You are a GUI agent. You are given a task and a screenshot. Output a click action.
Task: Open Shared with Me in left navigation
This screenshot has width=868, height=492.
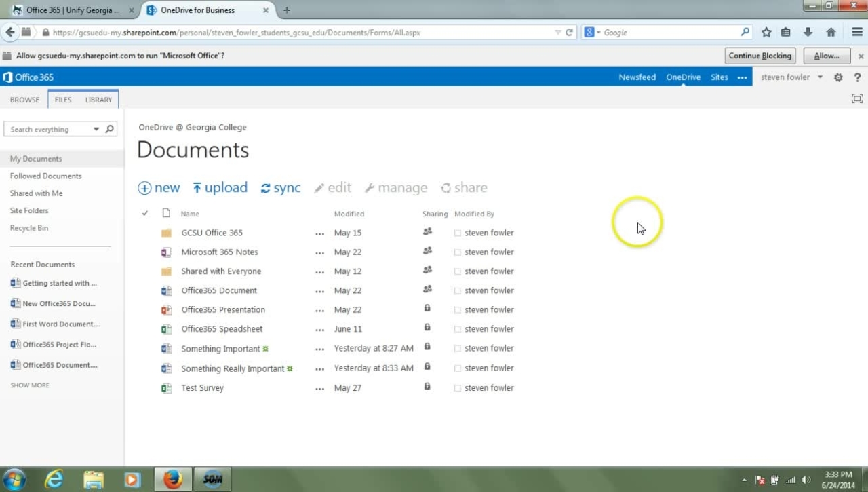point(36,193)
